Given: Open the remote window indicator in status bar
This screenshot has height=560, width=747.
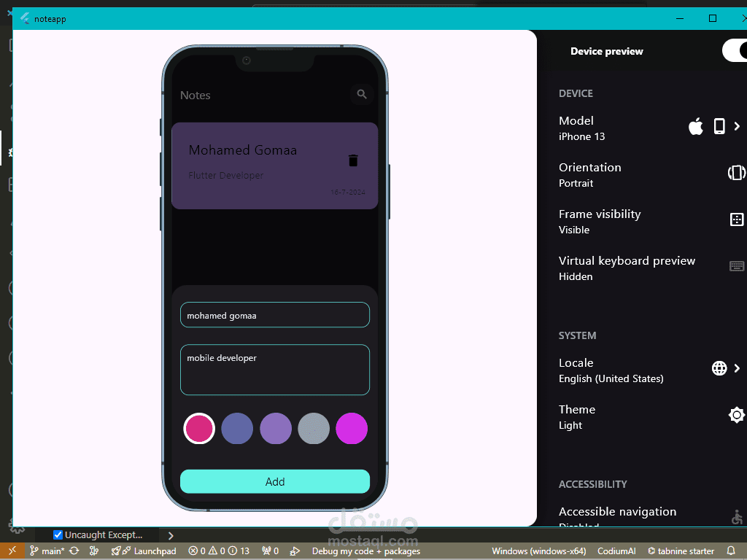Looking at the screenshot, I should (x=12, y=551).
